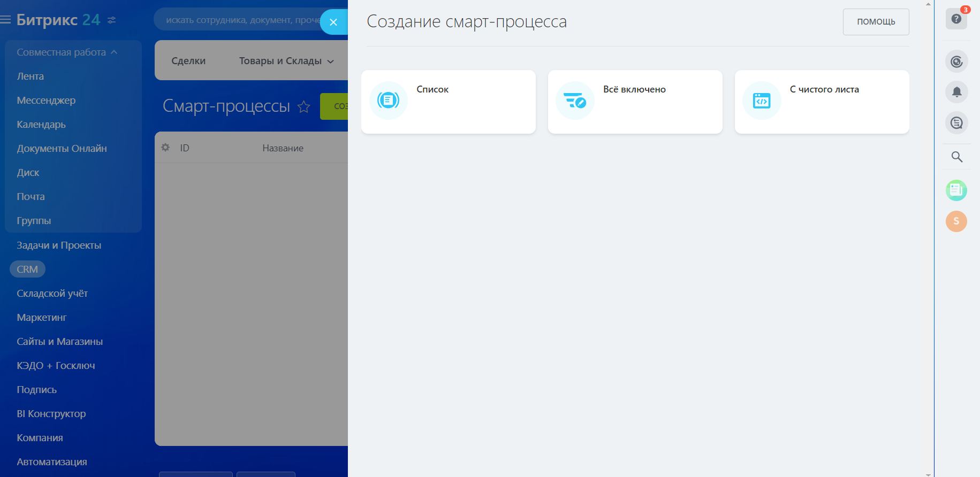Click the scrollbar up arrow
The height and width of the screenshot is (477, 980).
pyautogui.click(x=929, y=4)
